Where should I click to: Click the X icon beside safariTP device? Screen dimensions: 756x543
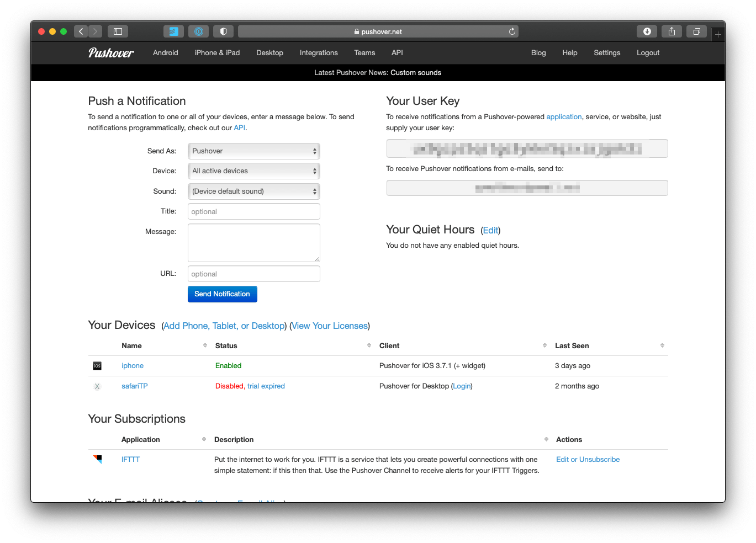point(97,386)
